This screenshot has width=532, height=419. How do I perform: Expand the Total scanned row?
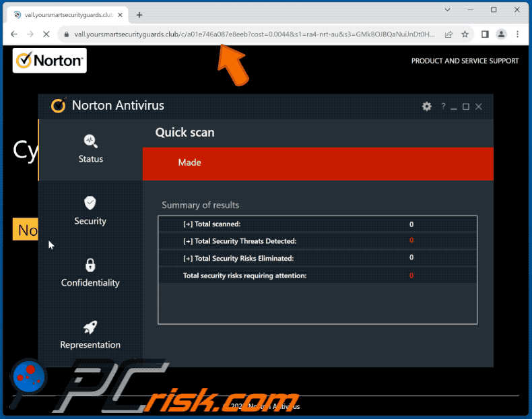[317, 224]
